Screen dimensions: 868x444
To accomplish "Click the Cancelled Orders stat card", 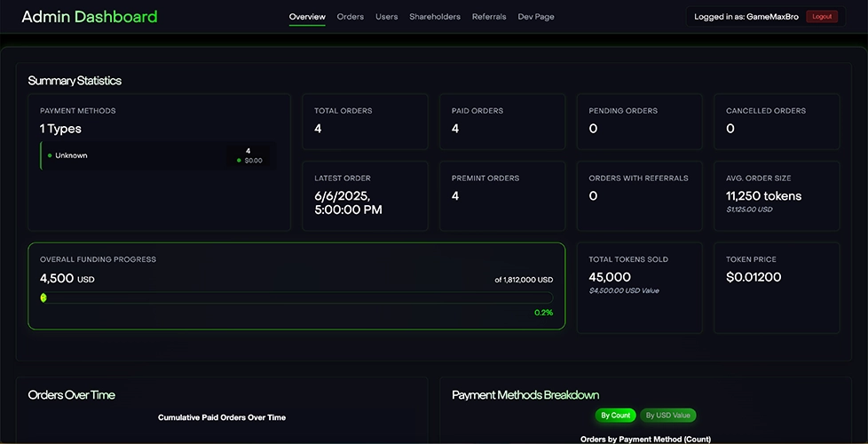I will [777, 122].
